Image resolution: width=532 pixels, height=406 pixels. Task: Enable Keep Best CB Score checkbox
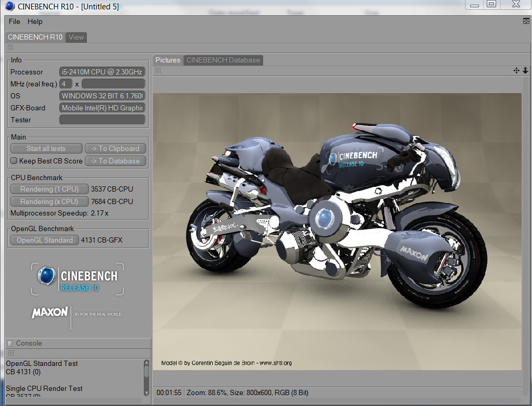click(x=14, y=160)
